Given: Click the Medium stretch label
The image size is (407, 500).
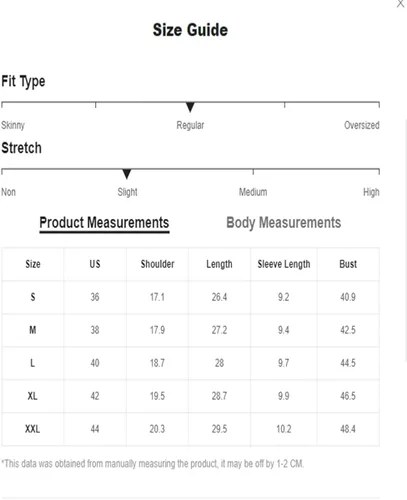Looking at the screenshot, I should (x=253, y=192).
